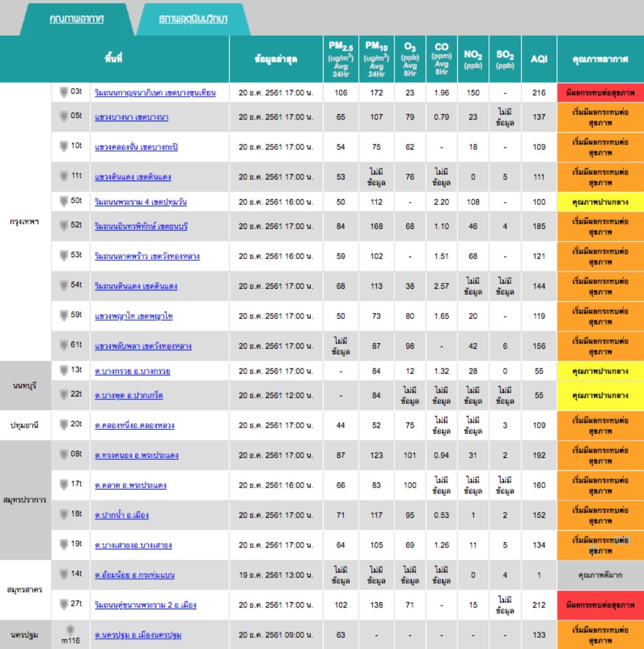Click the marker icon for station 50t

pos(63,201)
